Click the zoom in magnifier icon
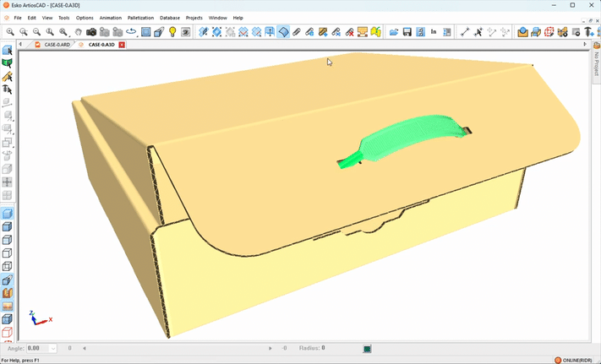The width and height of the screenshot is (601, 364). pyautogui.click(x=10, y=32)
